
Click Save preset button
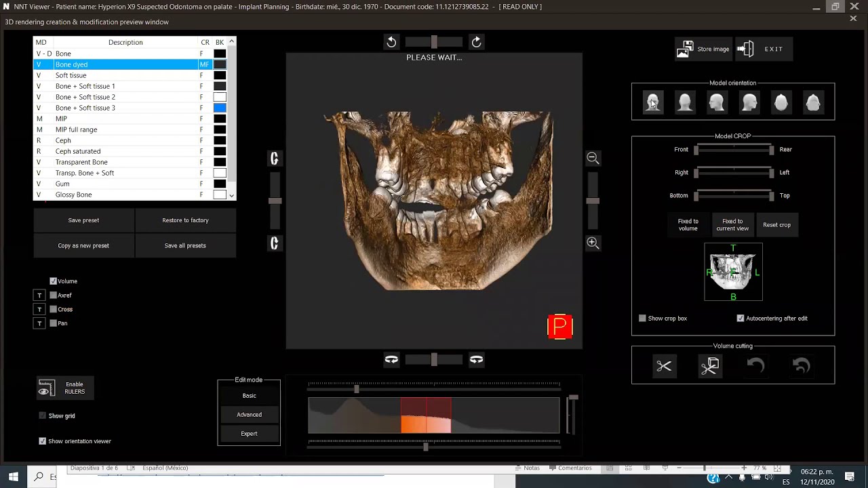click(x=83, y=220)
